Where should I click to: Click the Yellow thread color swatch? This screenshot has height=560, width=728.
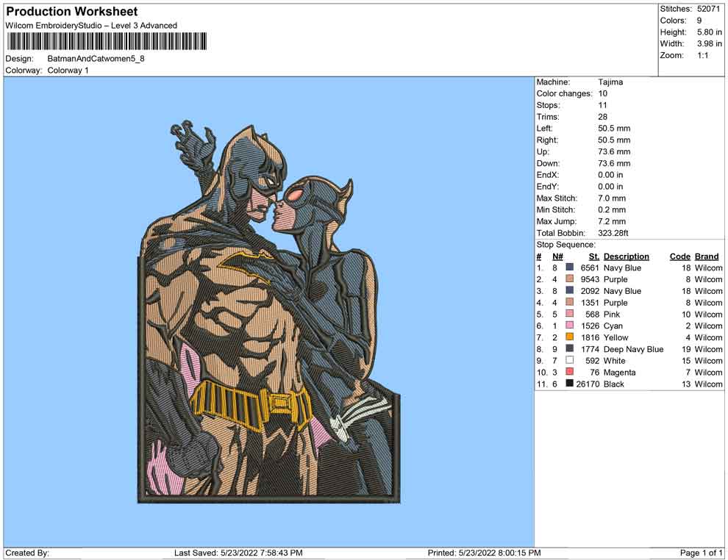[x=569, y=337]
